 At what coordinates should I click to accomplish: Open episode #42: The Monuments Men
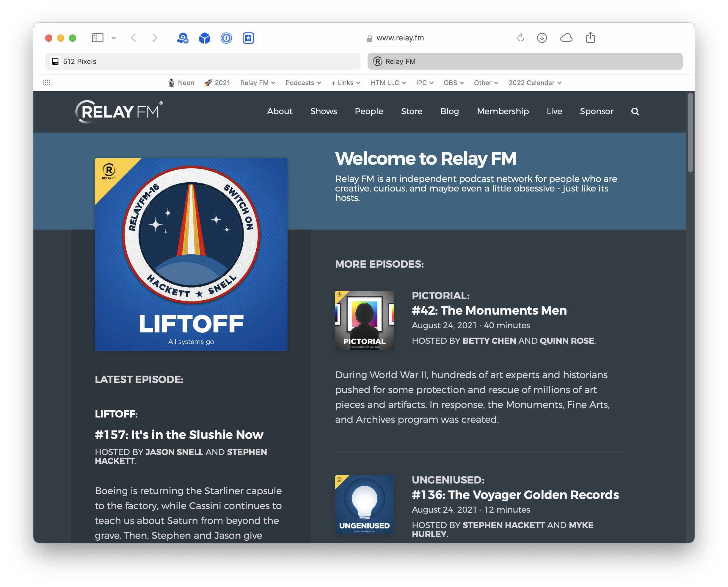(489, 310)
